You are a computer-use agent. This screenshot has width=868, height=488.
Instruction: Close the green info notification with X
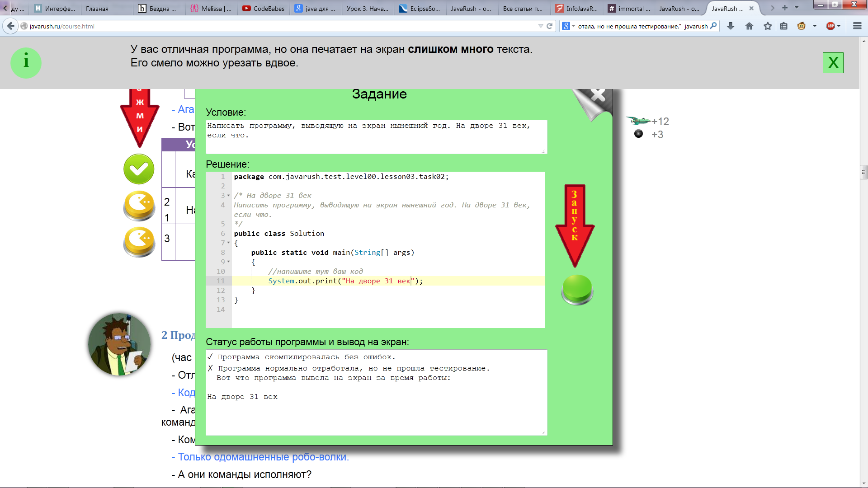pos(833,63)
